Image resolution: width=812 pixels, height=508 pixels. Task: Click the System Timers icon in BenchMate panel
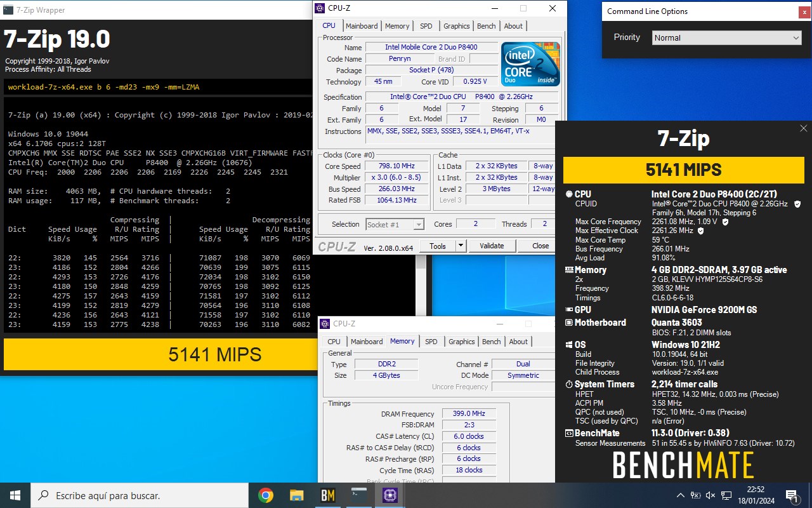[569, 384]
